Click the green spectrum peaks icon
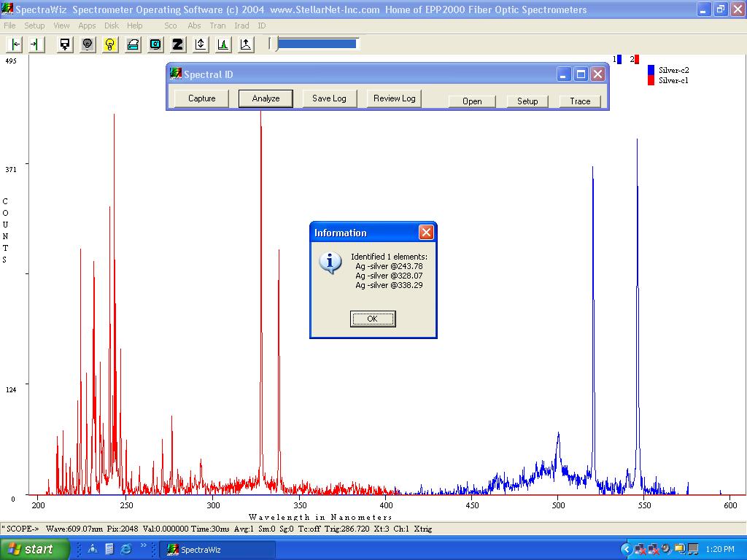The height and width of the screenshot is (560, 747). pos(223,44)
